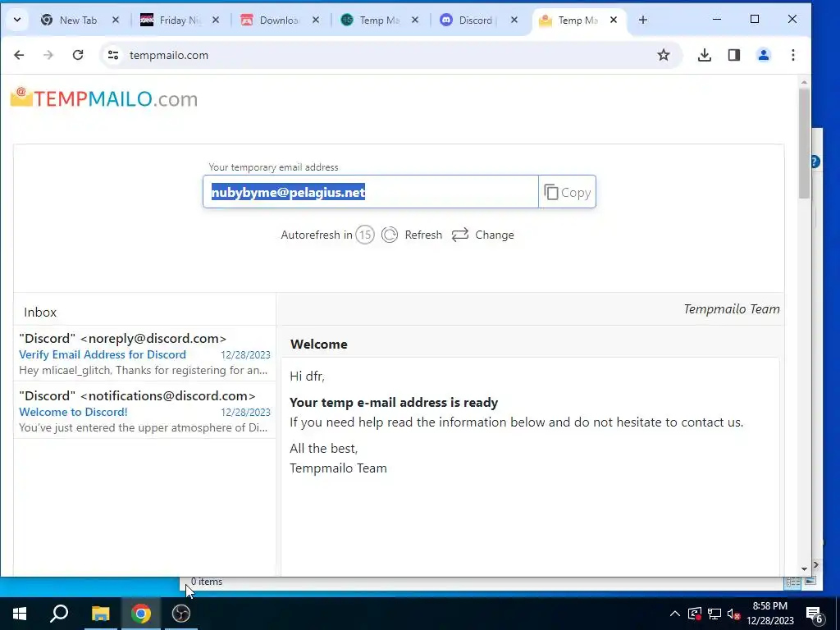The image size is (840, 630).
Task: Click the TEMPMAILO.com logo
Action: tap(104, 98)
